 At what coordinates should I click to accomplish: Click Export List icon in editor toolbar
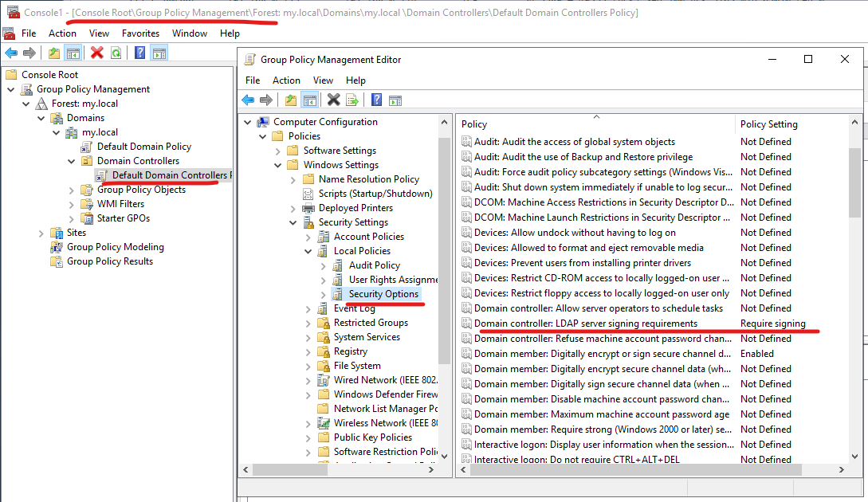click(x=352, y=100)
